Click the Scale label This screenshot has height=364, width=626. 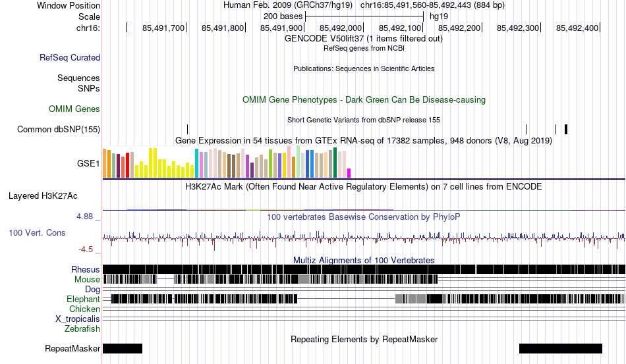(x=89, y=16)
